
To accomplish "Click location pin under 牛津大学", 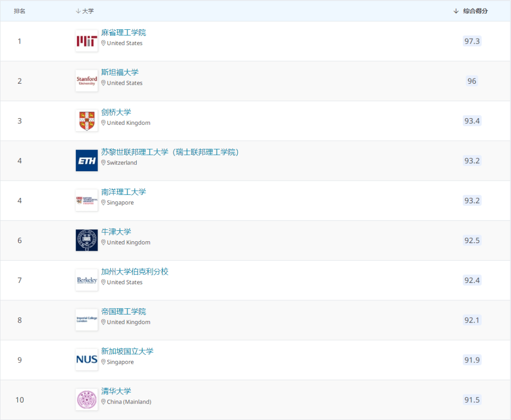I will 103,243.
